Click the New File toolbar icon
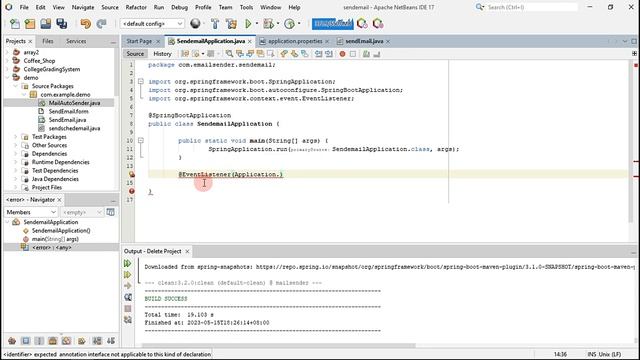 click(x=15, y=24)
